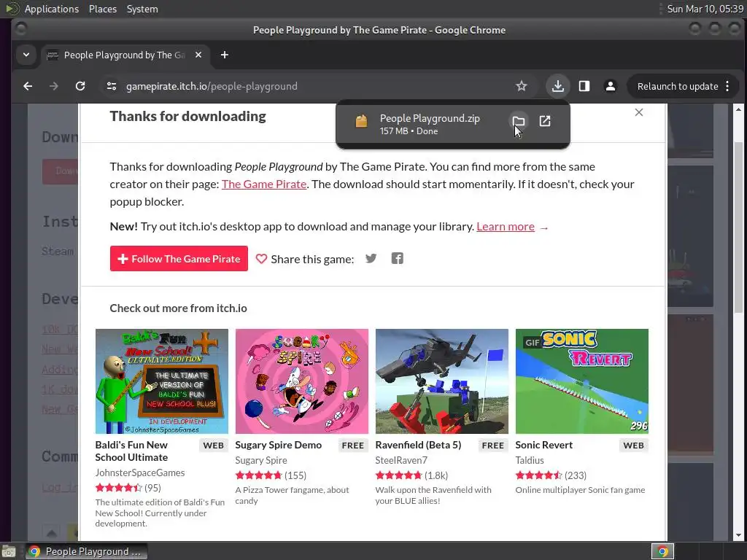Click Baldi's Fun star rating (95)
The height and width of the screenshot is (560, 747).
[x=128, y=488]
